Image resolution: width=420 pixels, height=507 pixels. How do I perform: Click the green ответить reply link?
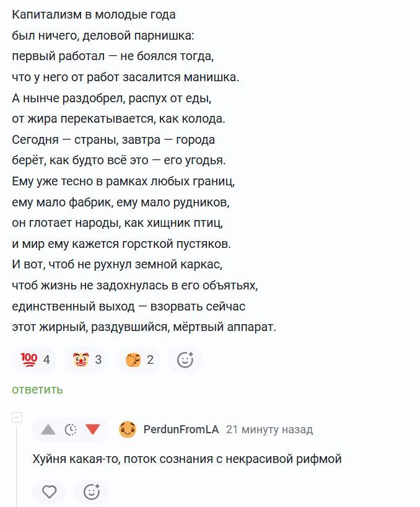pos(37,390)
